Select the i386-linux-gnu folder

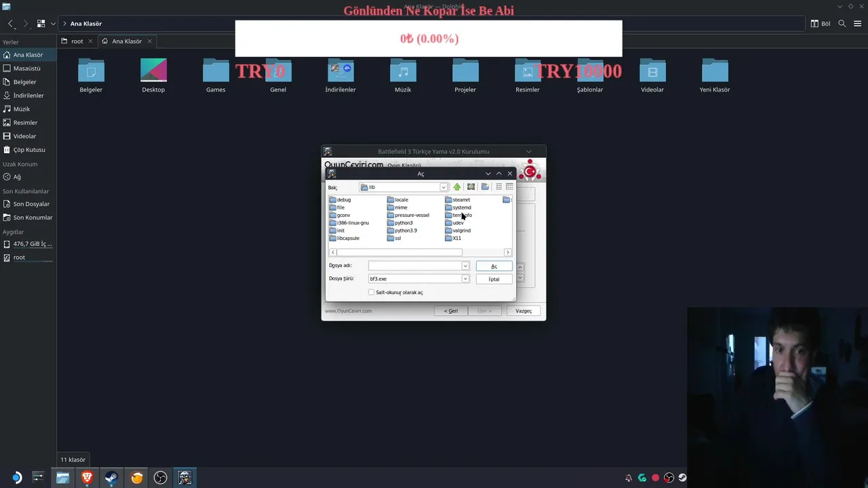[x=349, y=223]
